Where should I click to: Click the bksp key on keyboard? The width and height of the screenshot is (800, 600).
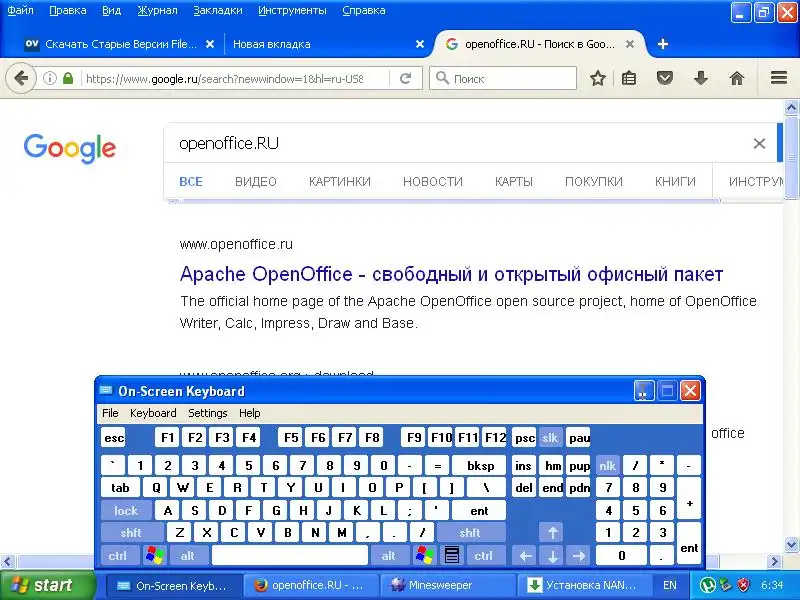480,465
